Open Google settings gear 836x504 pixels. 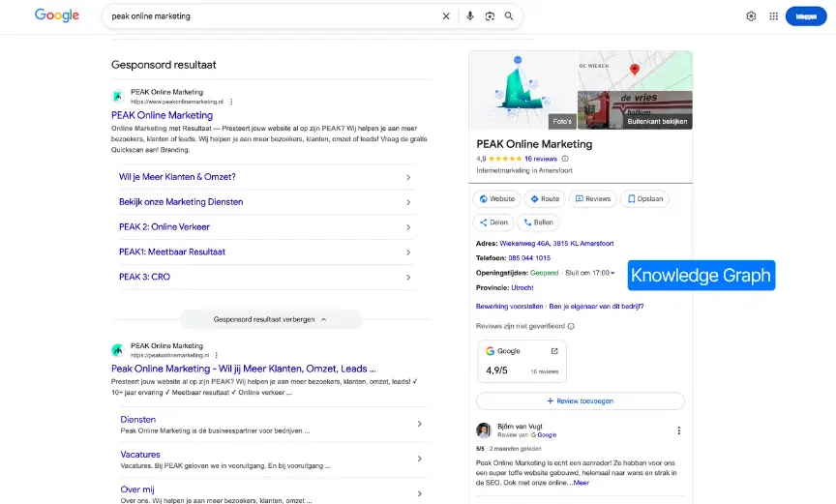click(x=751, y=16)
